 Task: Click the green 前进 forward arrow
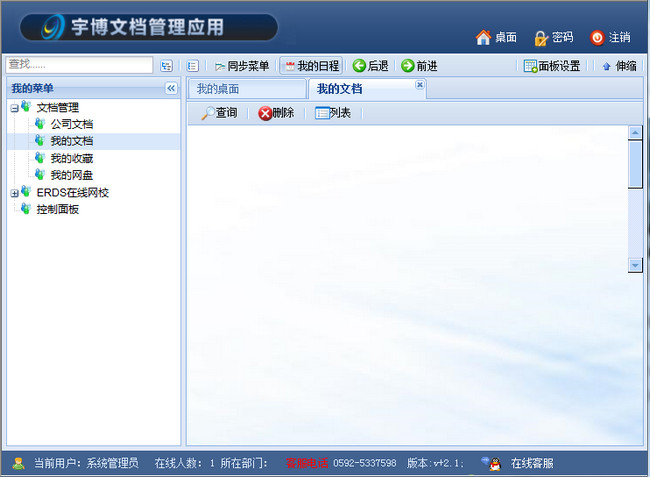click(407, 65)
